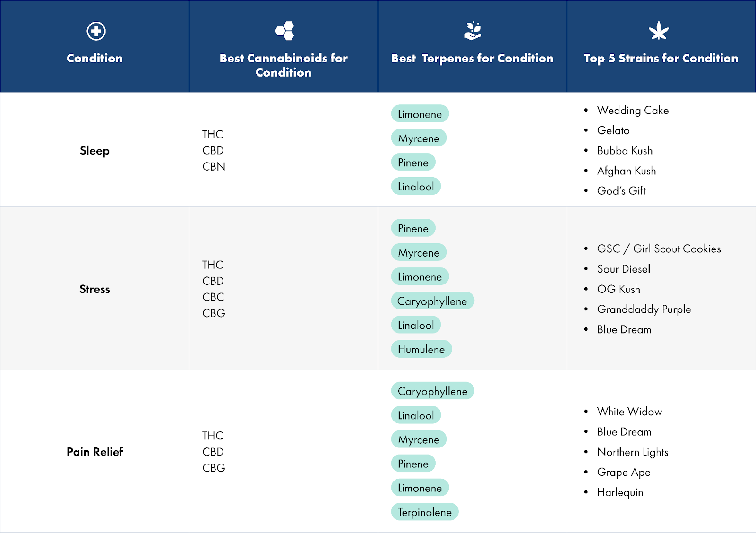The width and height of the screenshot is (756, 533).
Task: Select the "Top 5 Strains for Condition" header
Action: pyautogui.click(x=661, y=58)
